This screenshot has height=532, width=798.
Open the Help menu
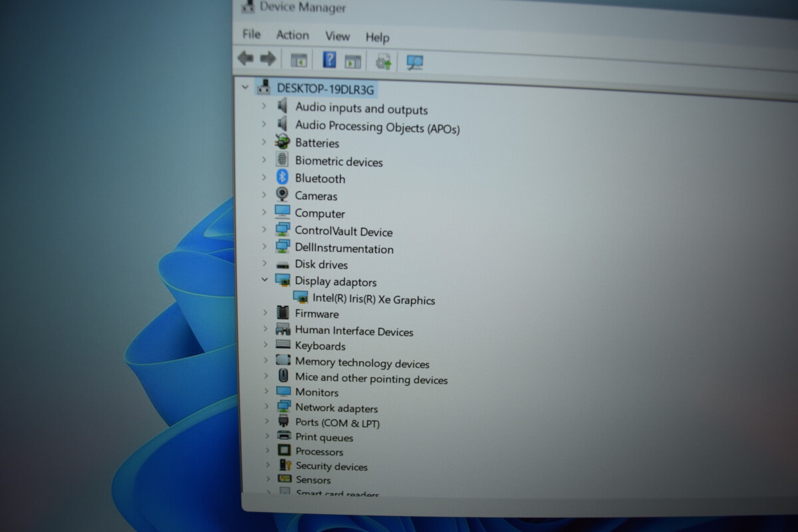tap(377, 38)
